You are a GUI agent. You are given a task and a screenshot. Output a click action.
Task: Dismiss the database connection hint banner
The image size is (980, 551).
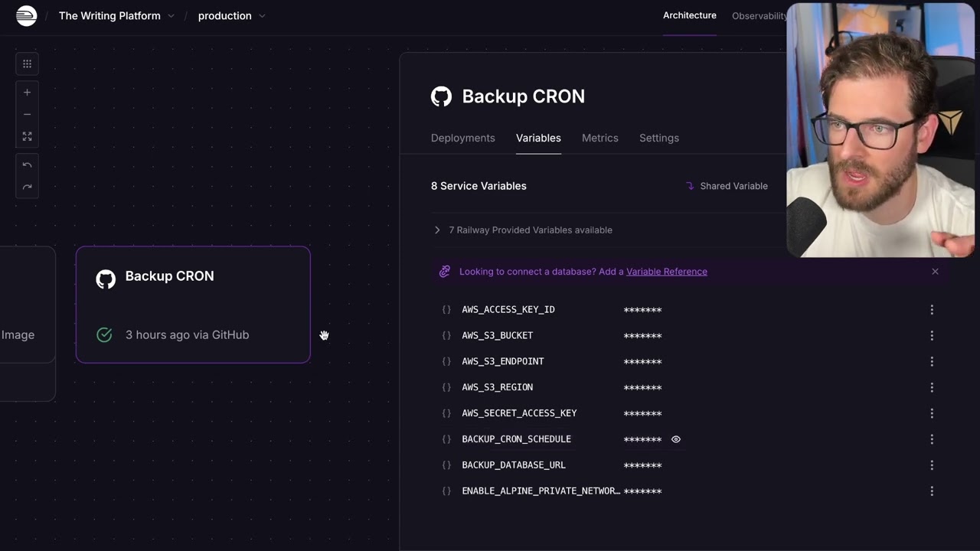(x=935, y=272)
